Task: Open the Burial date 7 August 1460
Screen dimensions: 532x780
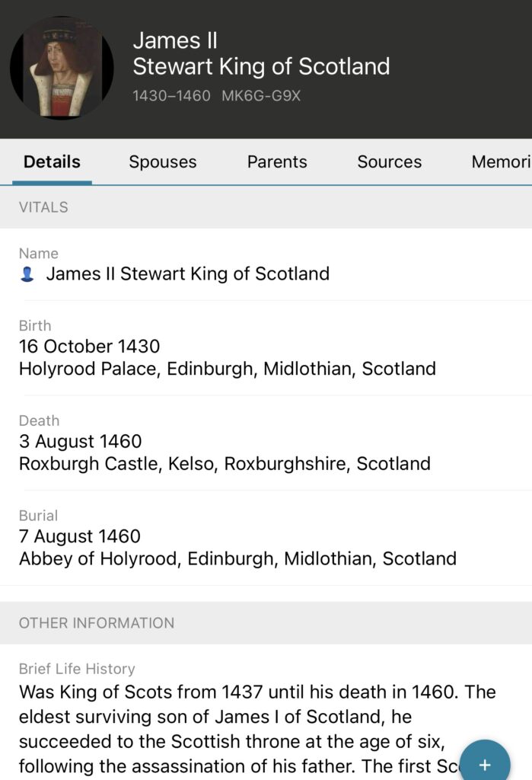Action: 79,536
